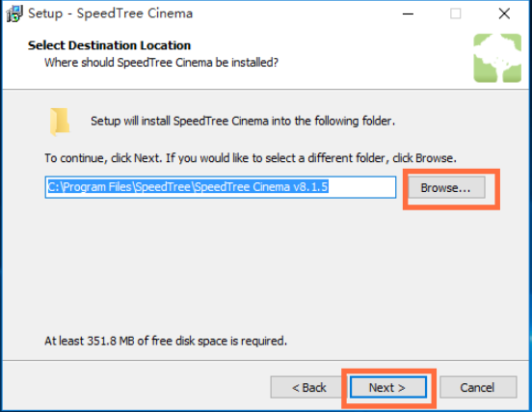Viewport: 532px width, 412px height.
Task: Continue with the Next > button
Action: click(x=388, y=387)
